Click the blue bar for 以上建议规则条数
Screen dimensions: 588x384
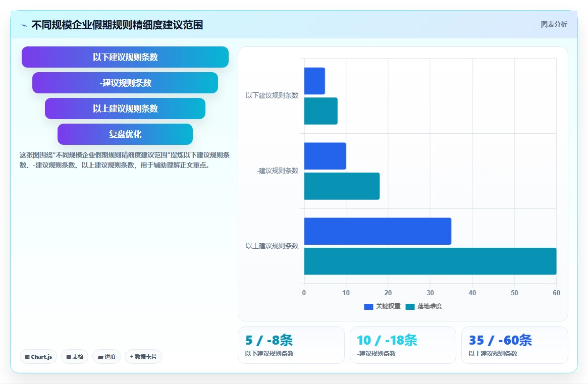click(x=378, y=231)
